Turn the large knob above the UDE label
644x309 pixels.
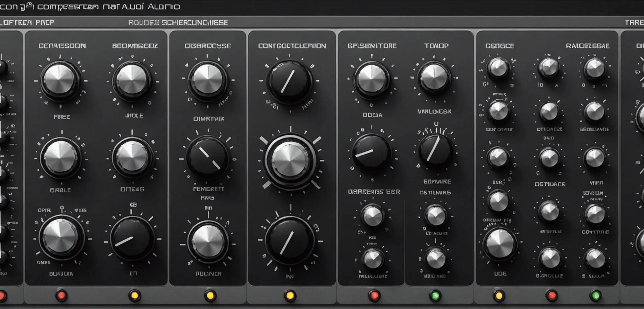[500, 244]
